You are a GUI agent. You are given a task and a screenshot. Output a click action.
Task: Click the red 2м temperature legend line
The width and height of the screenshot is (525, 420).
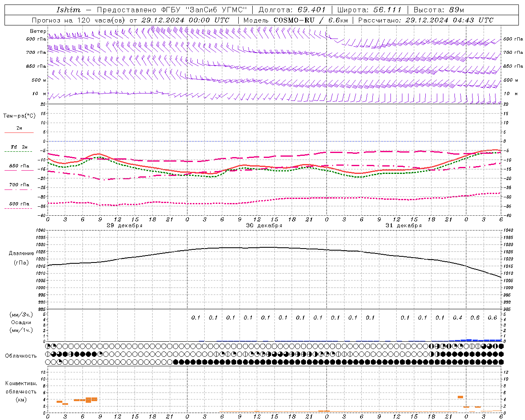tap(19, 133)
